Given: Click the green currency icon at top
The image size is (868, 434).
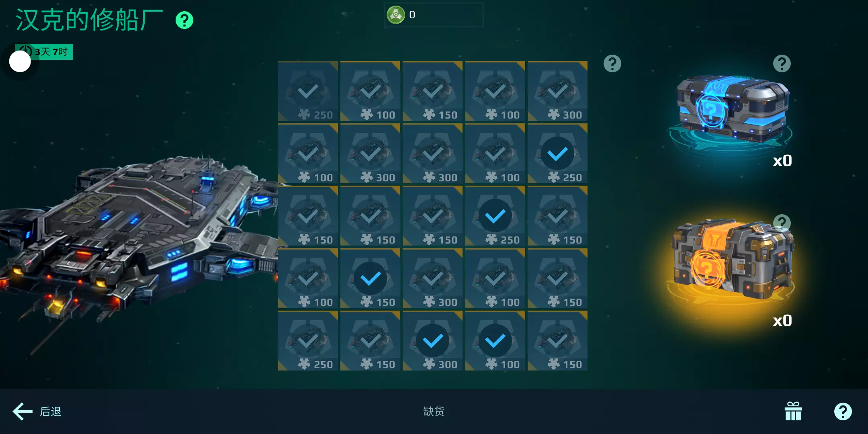Looking at the screenshot, I should tap(396, 15).
